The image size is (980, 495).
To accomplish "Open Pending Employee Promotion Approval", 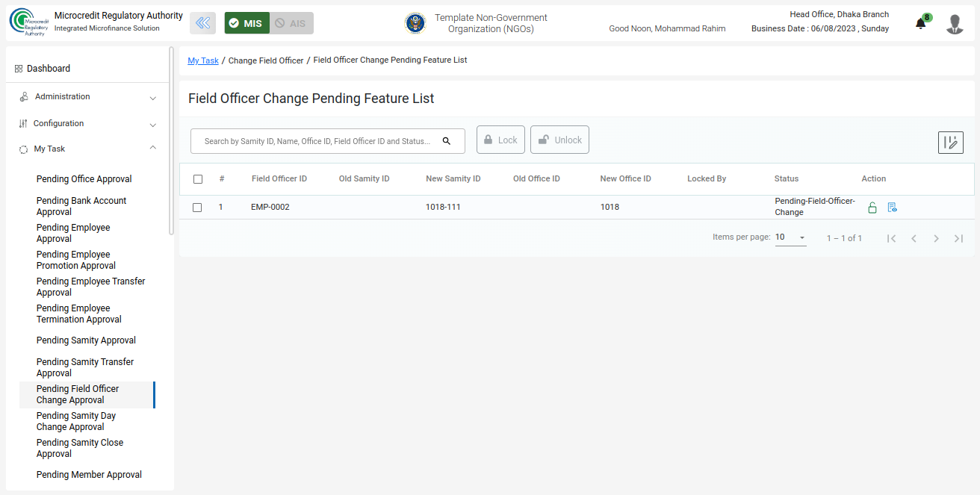I will [x=76, y=260].
